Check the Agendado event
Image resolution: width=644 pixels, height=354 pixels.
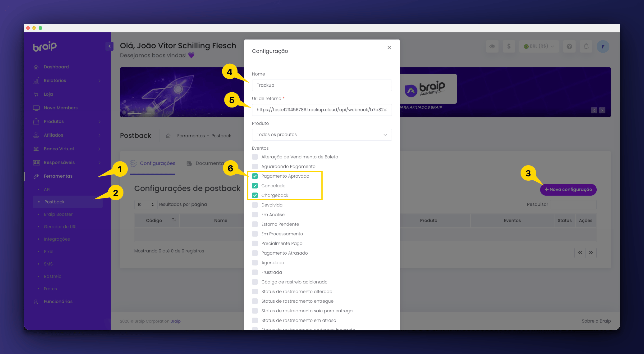point(255,263)
